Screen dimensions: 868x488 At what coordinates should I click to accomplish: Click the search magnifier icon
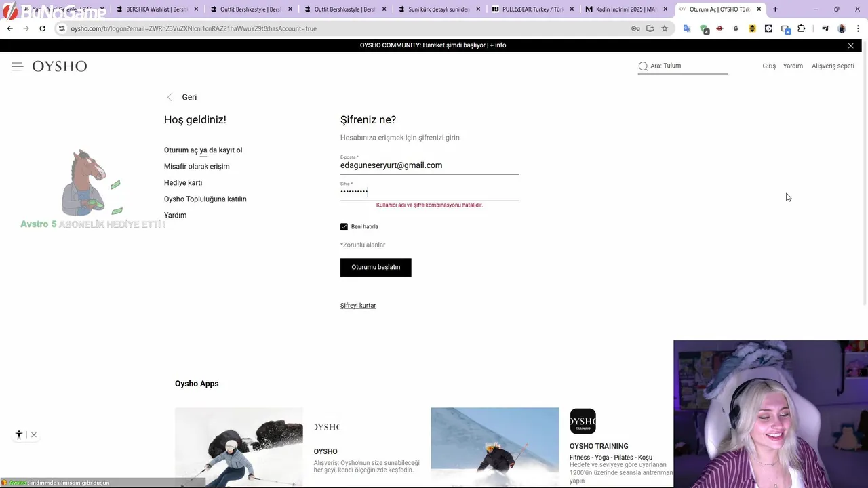coord(643,66)
